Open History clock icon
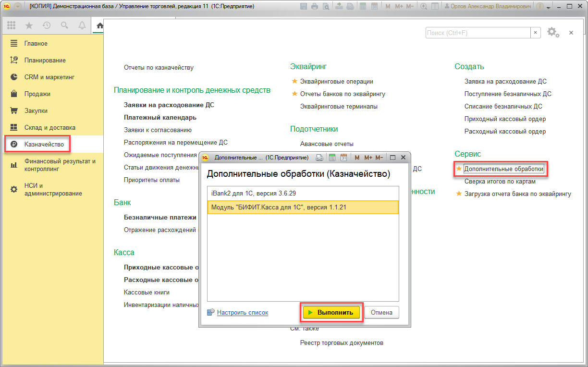Screen dimensions: 588x367 pyautogui.click(x=47, y=25)
